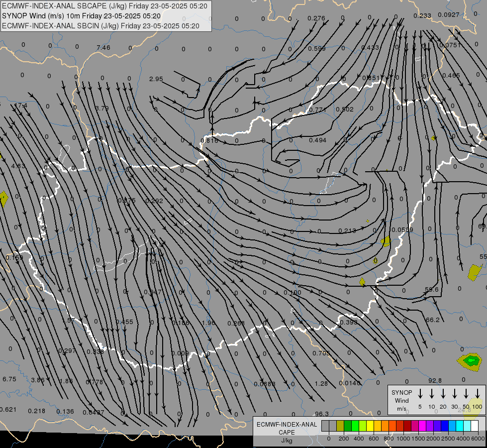Choose the pale cyan CAPE legend swatch
Image resolution: width=487 pixels, height=448 pixels.
467,426
